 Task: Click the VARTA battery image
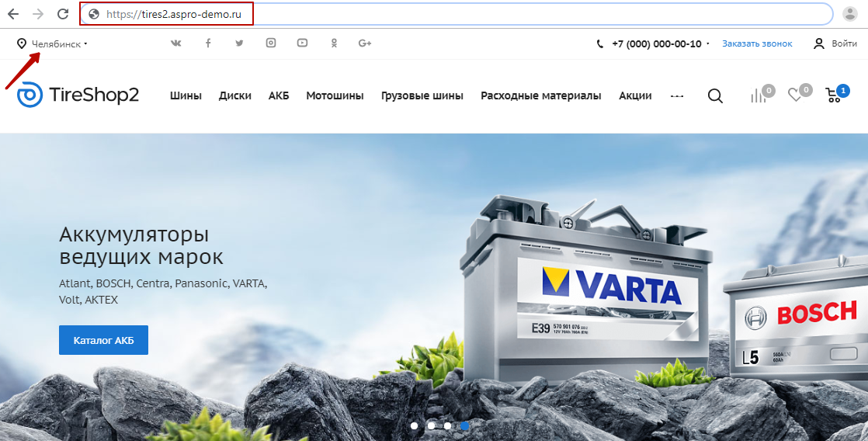click(585, 290)
